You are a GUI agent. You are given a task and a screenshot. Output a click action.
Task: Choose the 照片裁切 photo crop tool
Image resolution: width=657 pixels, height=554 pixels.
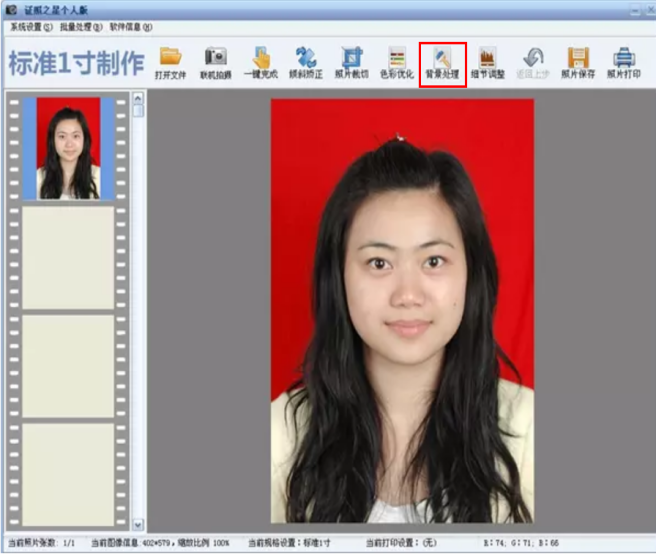tap(352, 63)
